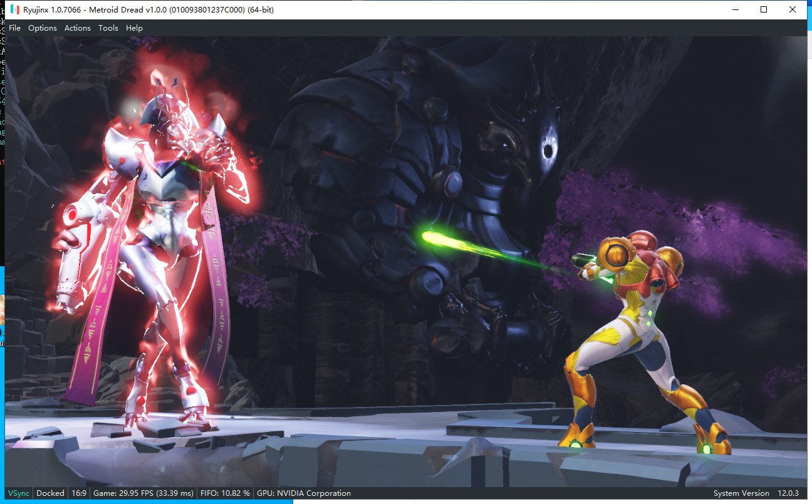
Task: Click the Game FPS readout
Action: click(143, 493)
